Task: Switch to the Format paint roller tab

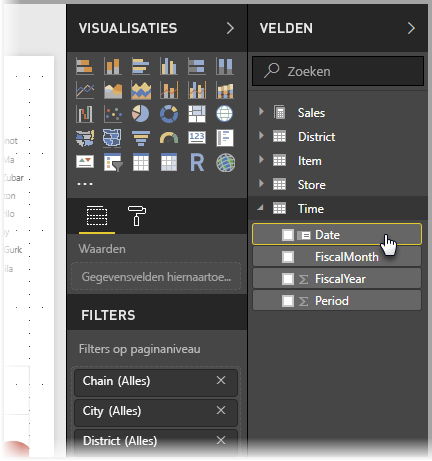Action: pos(137,216)
